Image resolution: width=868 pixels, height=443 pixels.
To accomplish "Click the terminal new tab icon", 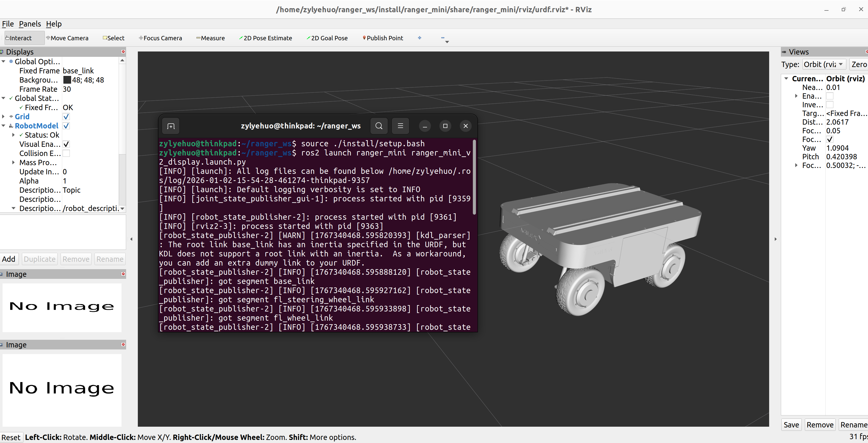I will pyautogui.click(x=171, y=126).
